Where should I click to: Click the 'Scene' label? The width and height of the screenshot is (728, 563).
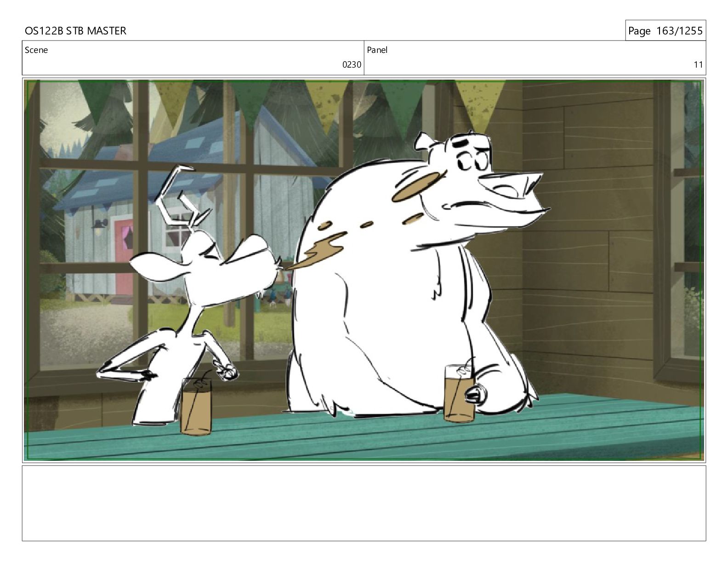click(x=36, y=50)
